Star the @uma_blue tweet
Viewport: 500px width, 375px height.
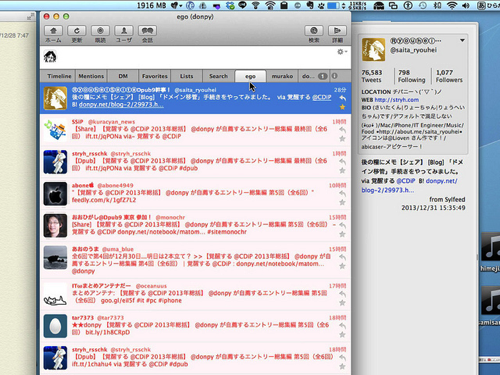(x=342, y=266)
